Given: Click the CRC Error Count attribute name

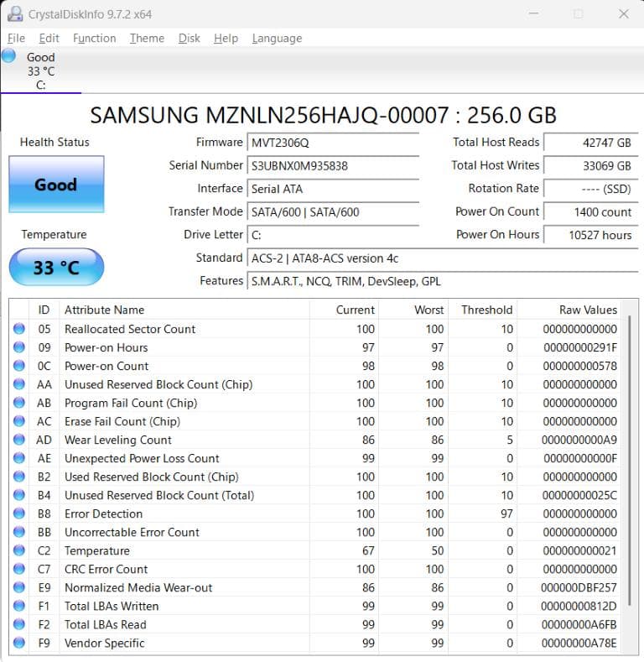Looking at the screenshot, I should (106, 569).
